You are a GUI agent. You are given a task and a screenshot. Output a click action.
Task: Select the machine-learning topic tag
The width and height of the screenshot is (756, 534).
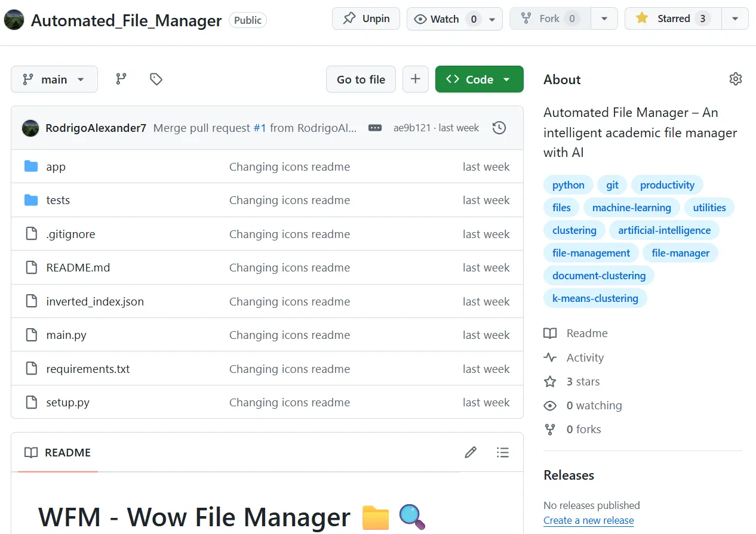[x=632, y=208]
